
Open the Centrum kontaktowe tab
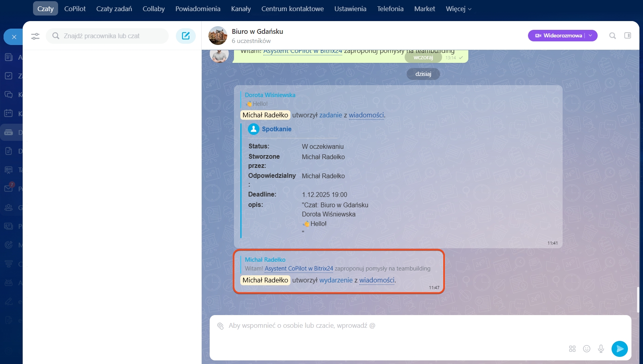pos(292,9)
